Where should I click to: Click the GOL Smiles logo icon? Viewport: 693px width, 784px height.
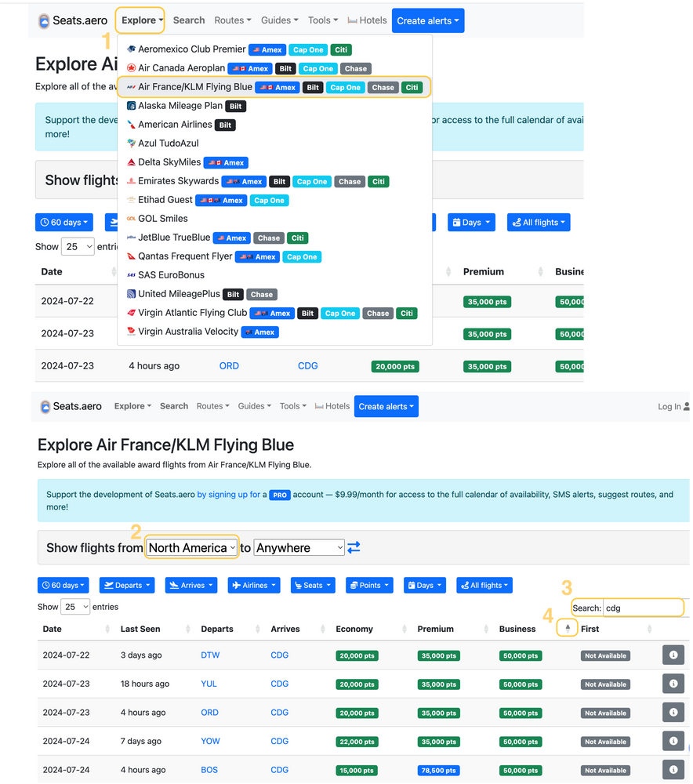(x=131, y=219)
